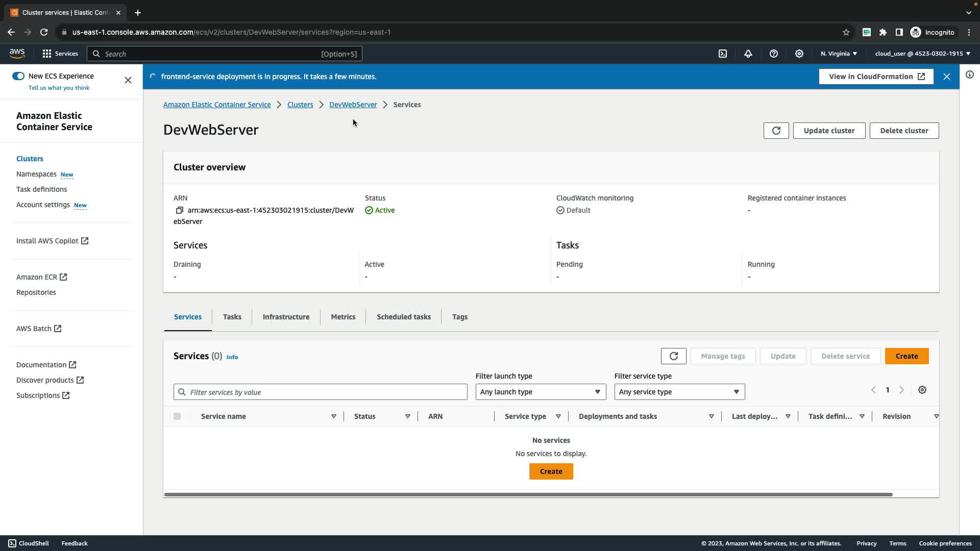980x551 pixels.
Task: Open table preferences gear icon
Action: pos(922,390)
